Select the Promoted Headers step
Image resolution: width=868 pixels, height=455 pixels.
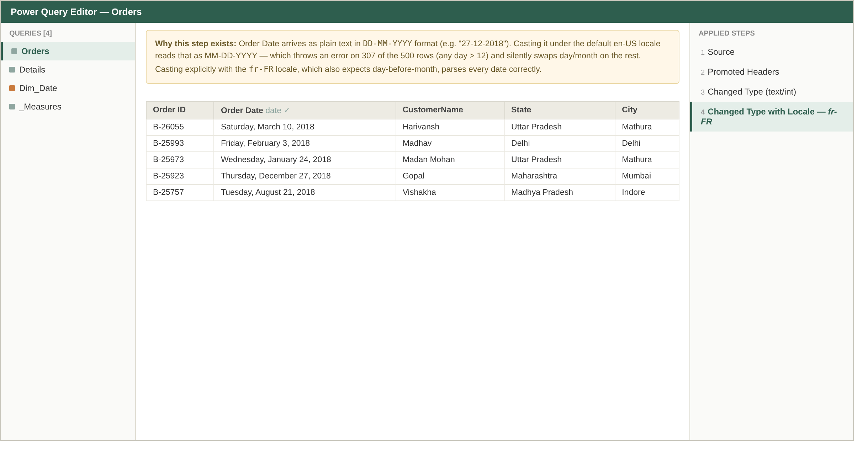[x=772, y=72]
